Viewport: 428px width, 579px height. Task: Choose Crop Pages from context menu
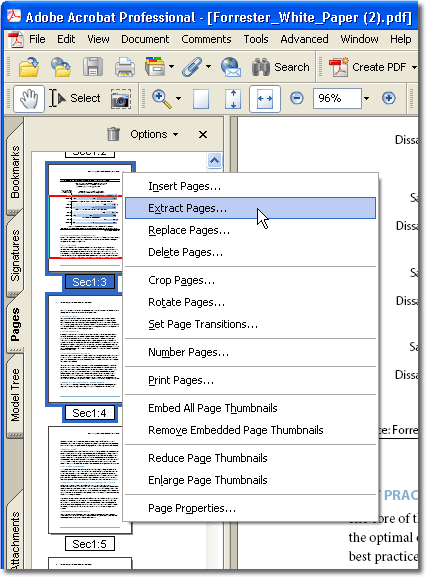pyautogui.click(x=250, y=280)
